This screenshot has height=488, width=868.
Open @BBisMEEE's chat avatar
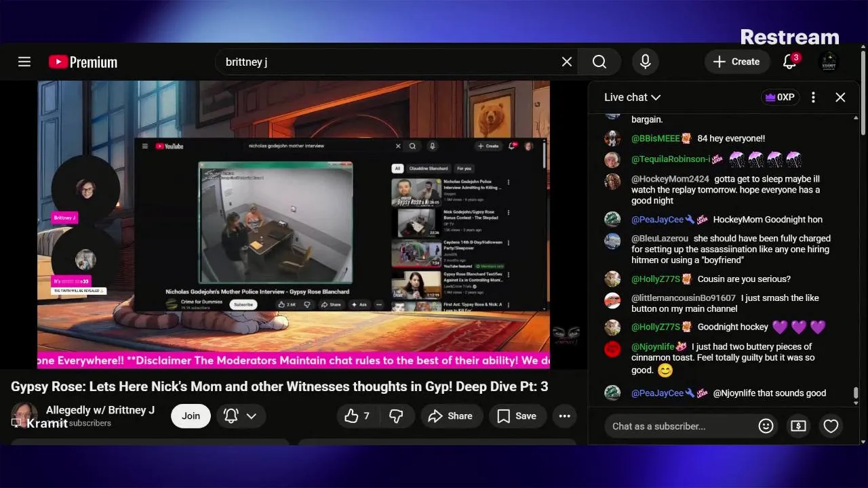(x=612, y=138)
